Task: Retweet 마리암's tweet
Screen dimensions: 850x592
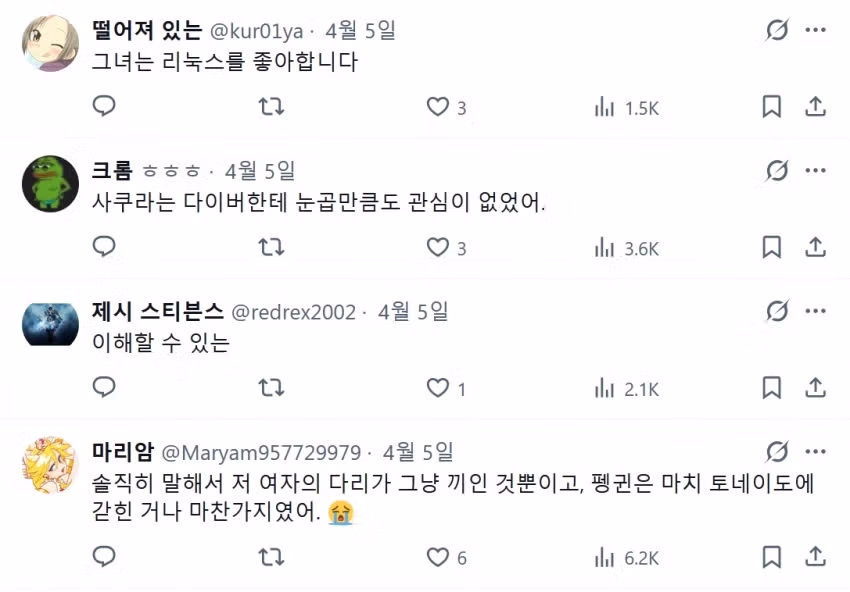Action: [272, 558]
